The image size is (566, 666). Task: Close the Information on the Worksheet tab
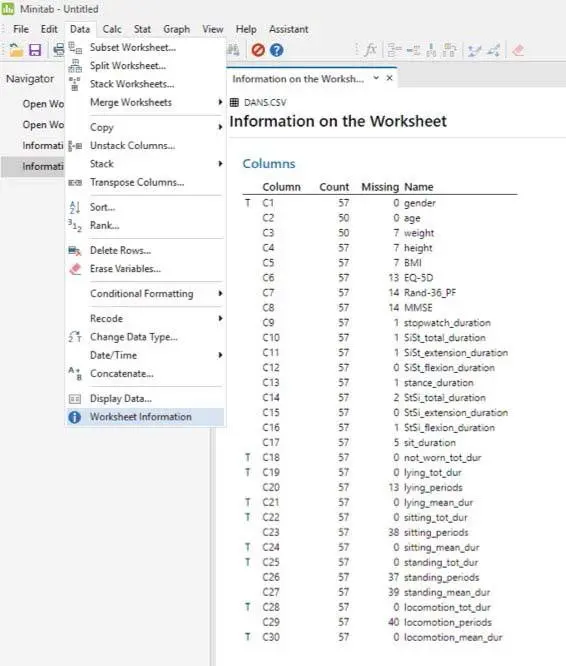pyautogui.click(x=389, y=78)
